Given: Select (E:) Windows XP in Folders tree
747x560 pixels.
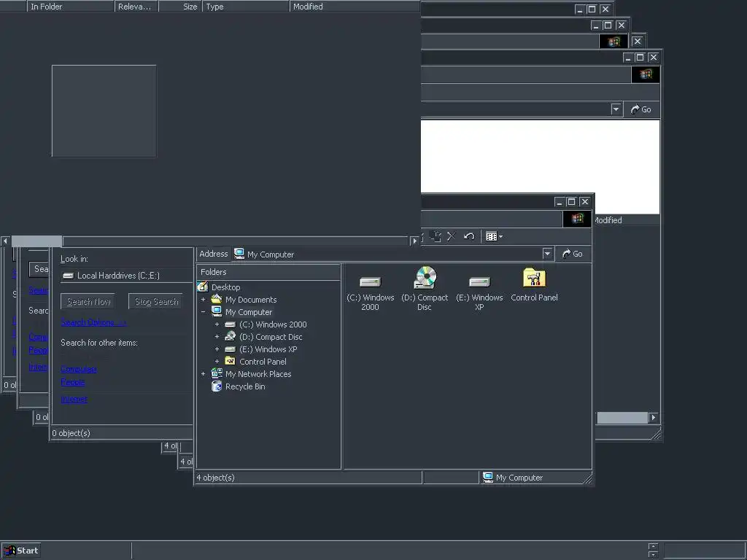Looking at the screenshot, I should click(x=268, y=349).
